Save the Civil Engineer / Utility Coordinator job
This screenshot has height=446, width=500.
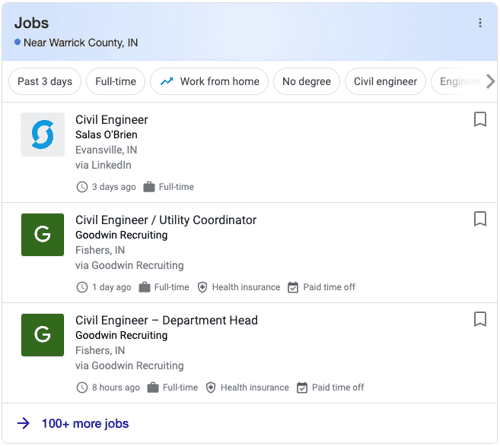tap(480, 219)
